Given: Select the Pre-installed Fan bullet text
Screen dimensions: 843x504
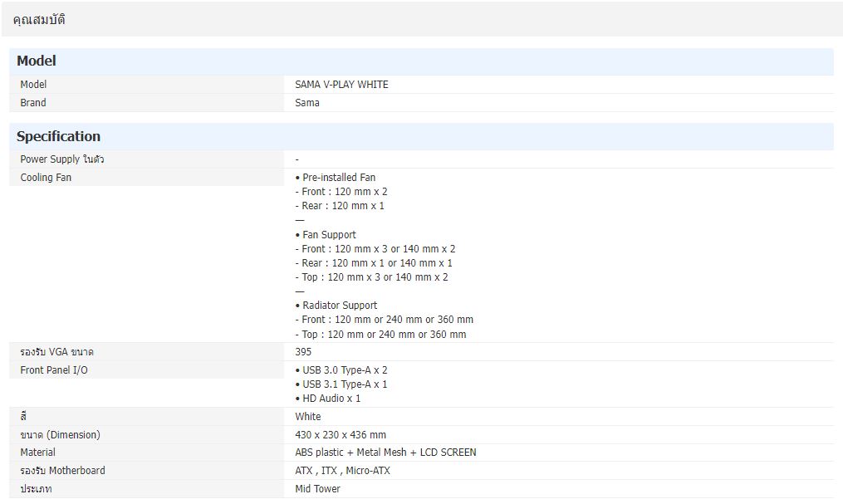Looking at the screenshot, I should 336,178.
